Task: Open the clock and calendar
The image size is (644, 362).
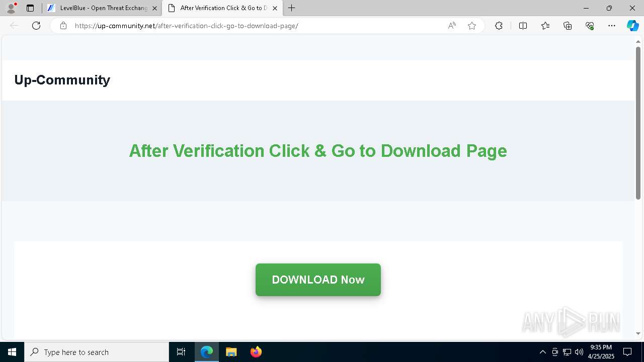Action: (x=602, y=352)
